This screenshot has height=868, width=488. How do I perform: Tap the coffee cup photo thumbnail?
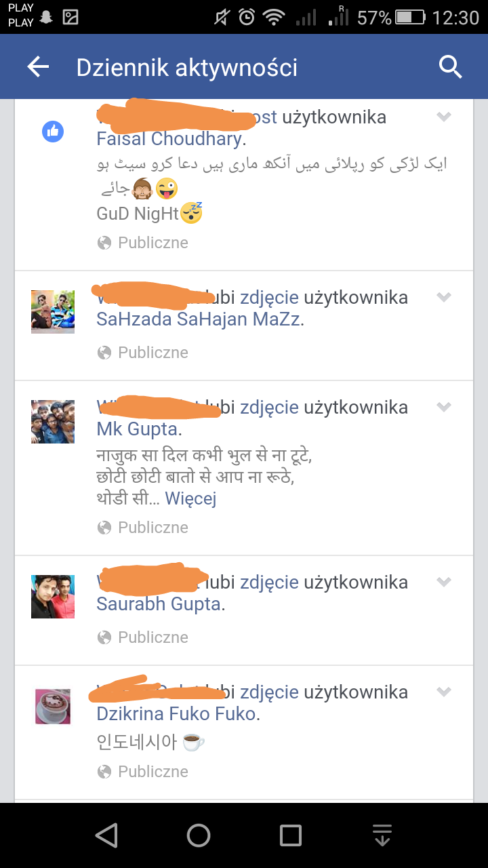pos(53,706)
